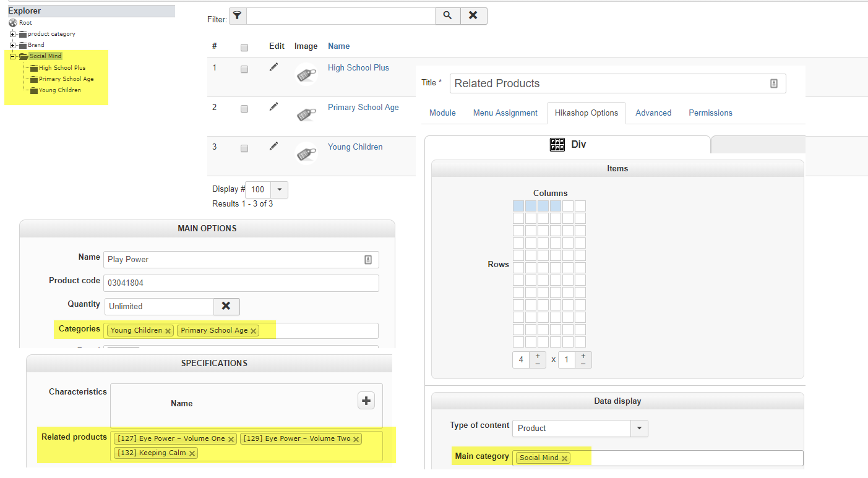Screen dimensions: 868x478
Task: Open the Display # dropdown
Action: point(279,190)
